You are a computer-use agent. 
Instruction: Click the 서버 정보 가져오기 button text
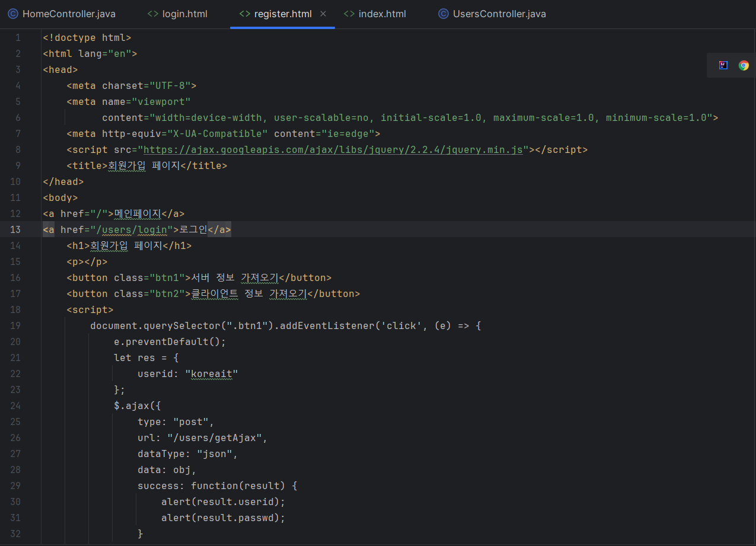(234, 278)
